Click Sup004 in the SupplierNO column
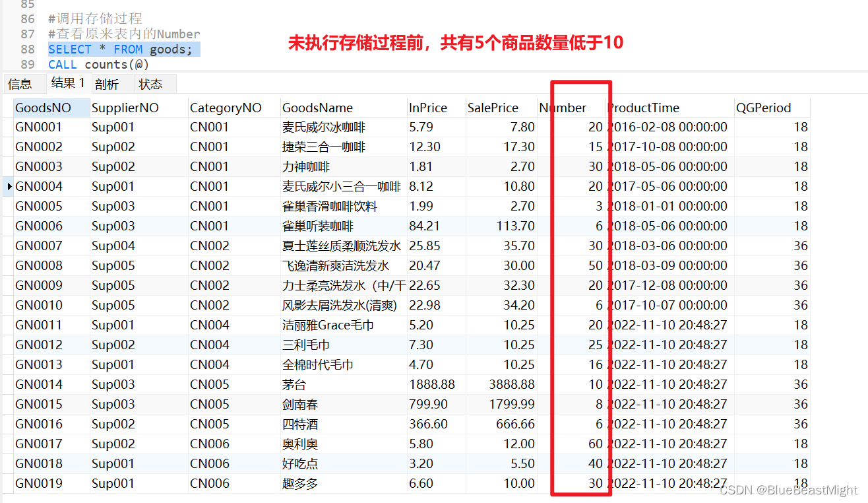868x503 pixels. pyautogui.click(x=113, y=246)
